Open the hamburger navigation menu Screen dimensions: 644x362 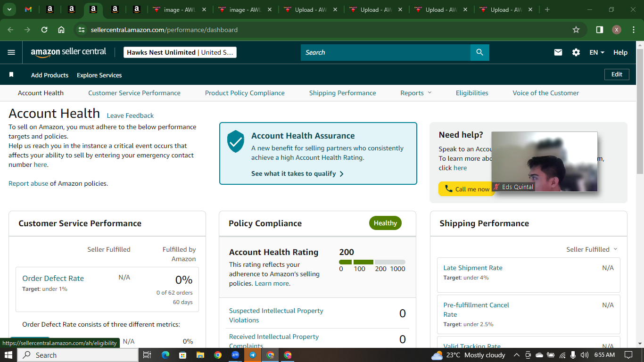11,52
